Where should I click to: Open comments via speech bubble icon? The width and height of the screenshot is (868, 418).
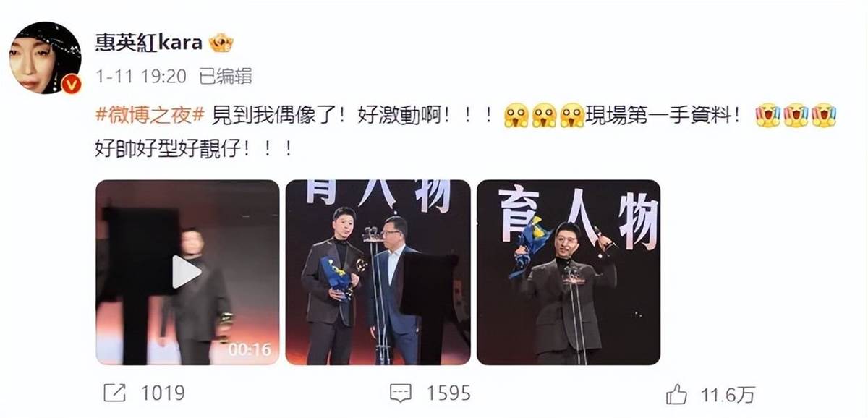click(400, 393)
